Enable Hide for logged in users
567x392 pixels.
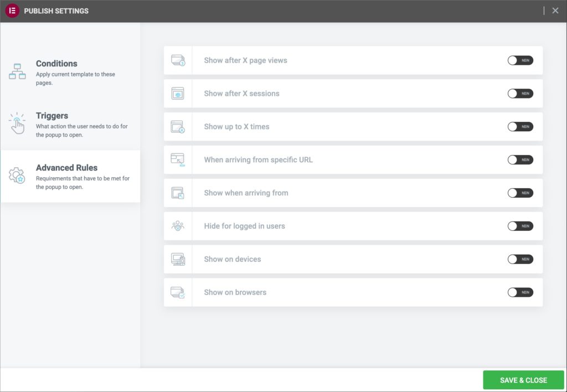tap(520, 226)
